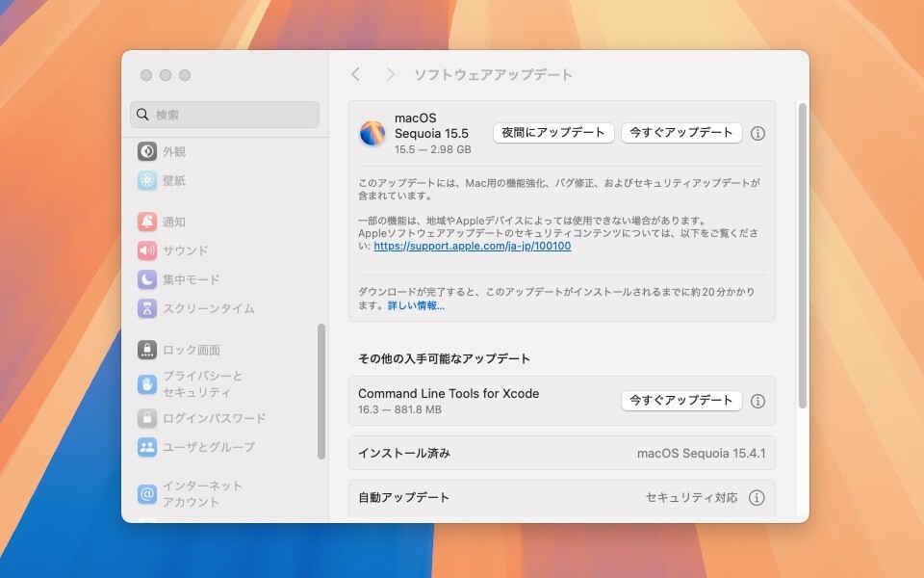Click セキュリティ対応 value in 自動アップデート row
This screenshot has width=924, height=578.
691,497
